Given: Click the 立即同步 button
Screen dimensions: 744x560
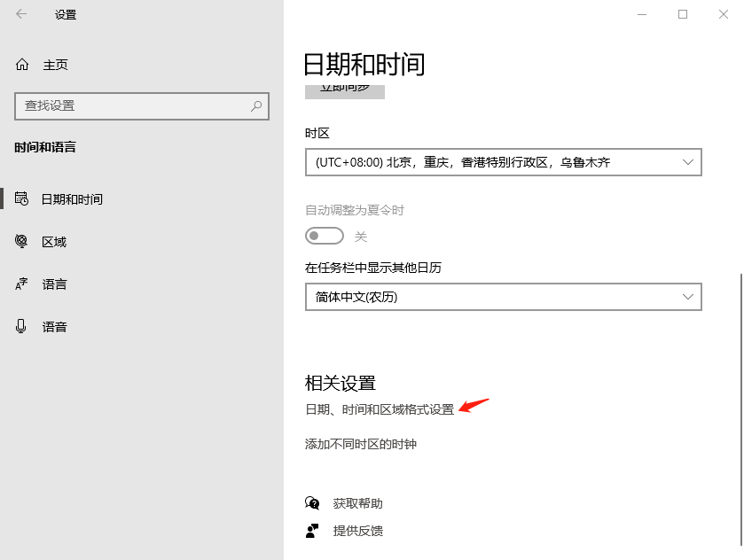Looking at the screenshot, I should (x=344, y=90).
